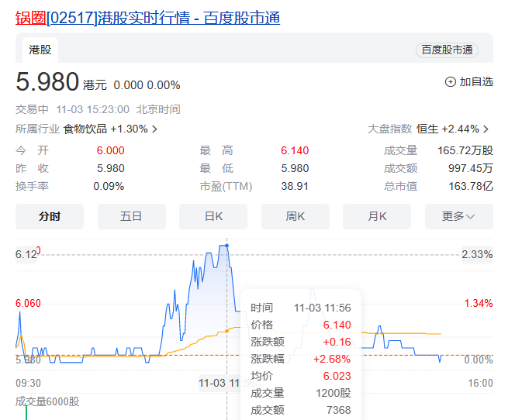
Task: Click the 换手率 value 0.09%
Action: coord(109,187)
